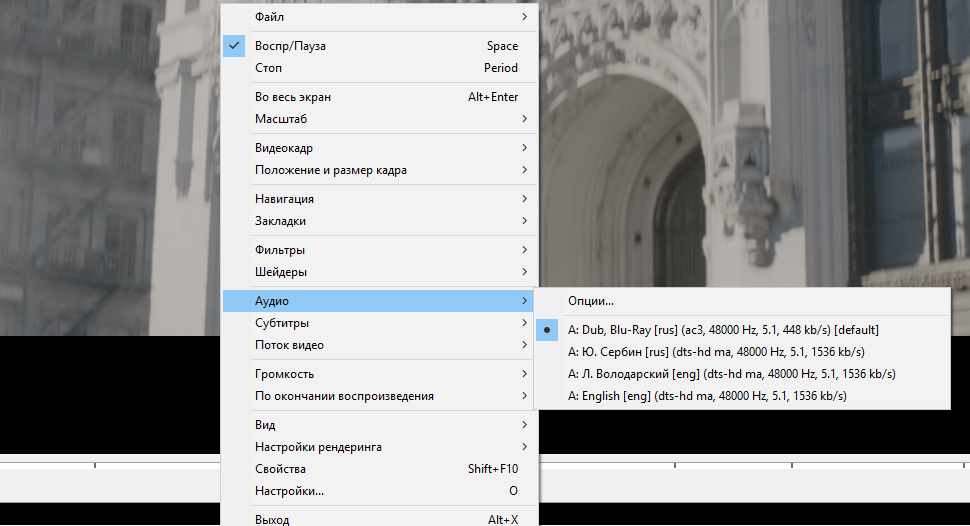Image resolution: width=970 pixels, height=526 pixels.
Task: Open Опции... in the audio submenu
Action: [x=591, y=301]
